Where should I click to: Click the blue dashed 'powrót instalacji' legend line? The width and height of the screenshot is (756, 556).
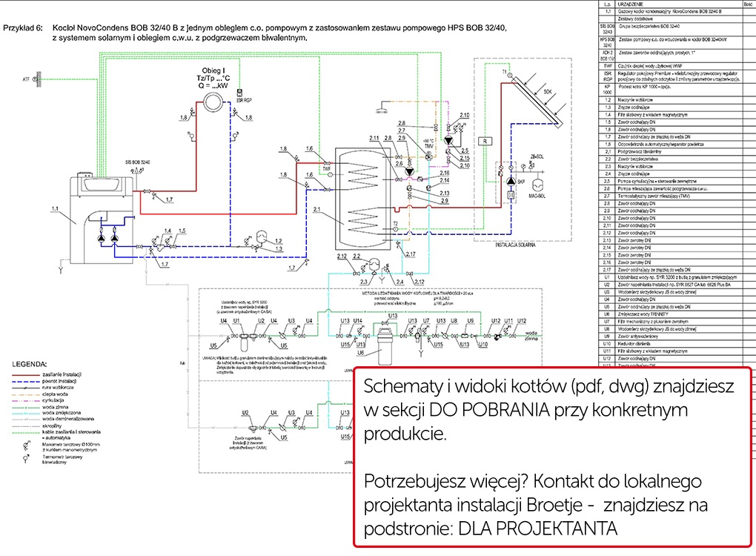[x=25, y=381]
